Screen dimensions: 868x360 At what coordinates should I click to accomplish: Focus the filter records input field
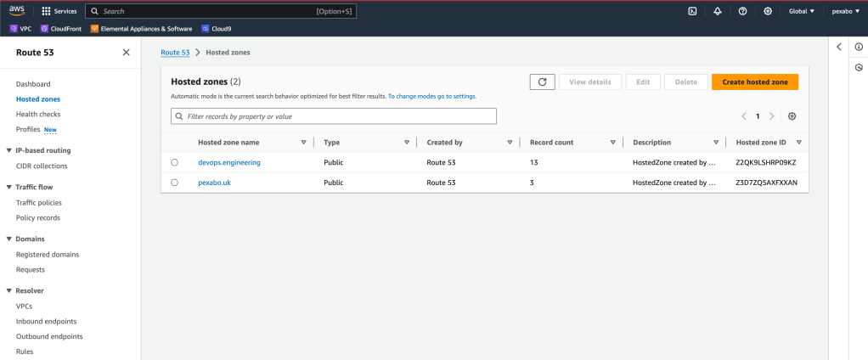click(334, 116)
